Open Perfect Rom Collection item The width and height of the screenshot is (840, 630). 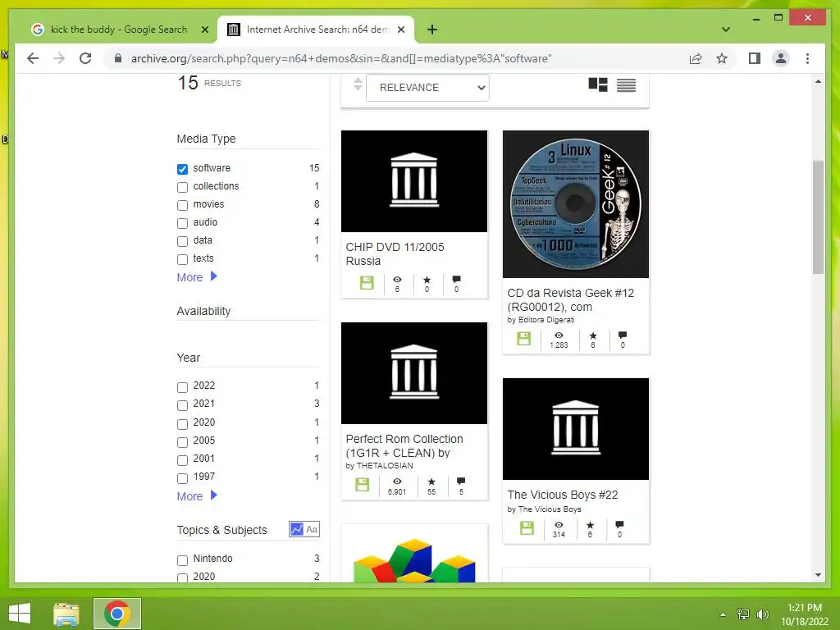point(404,445)
